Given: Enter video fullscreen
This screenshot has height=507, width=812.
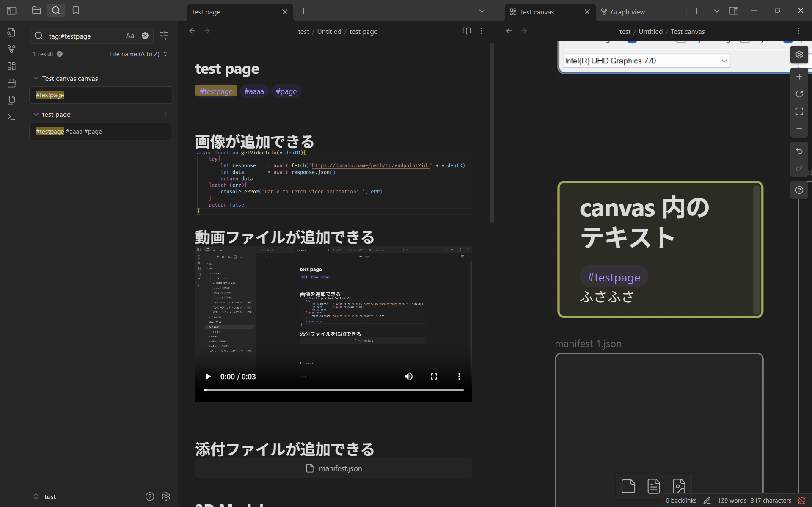Looking at the screenshot, I should [434, 377].
